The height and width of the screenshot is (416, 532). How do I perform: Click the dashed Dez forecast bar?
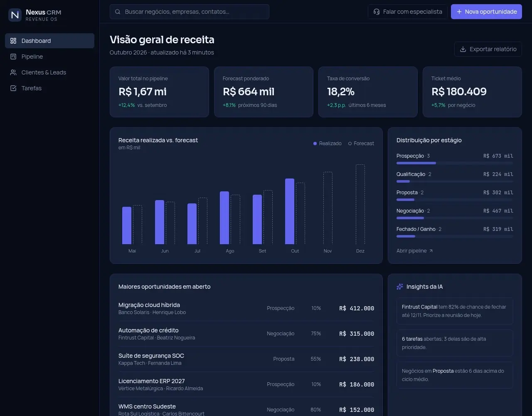click(x=360, y=204)
